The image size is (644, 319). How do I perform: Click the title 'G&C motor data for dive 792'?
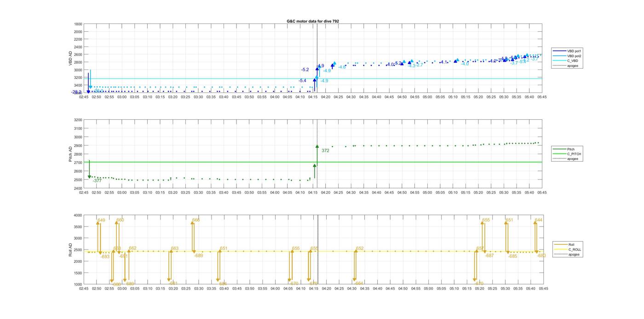[x=313, y=21]
